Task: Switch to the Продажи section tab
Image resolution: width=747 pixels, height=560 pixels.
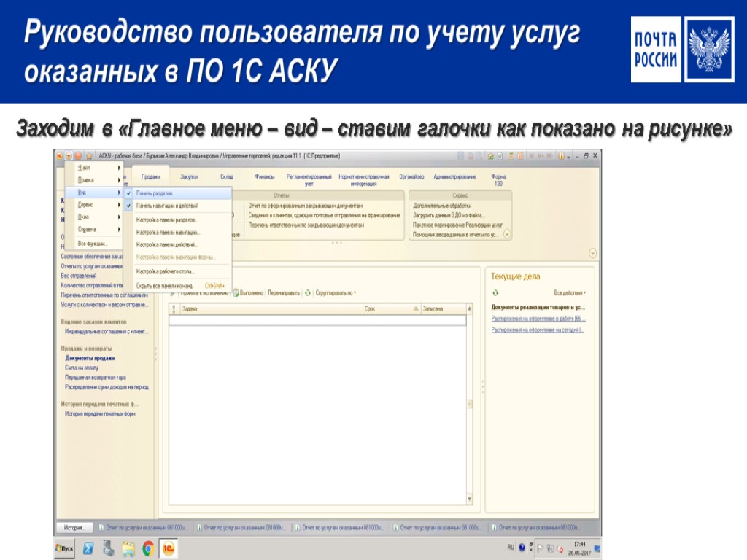Action: (150, 176)
